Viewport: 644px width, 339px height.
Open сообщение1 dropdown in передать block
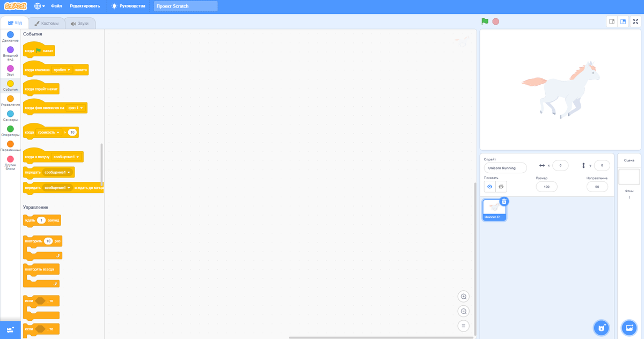(57, 172)
